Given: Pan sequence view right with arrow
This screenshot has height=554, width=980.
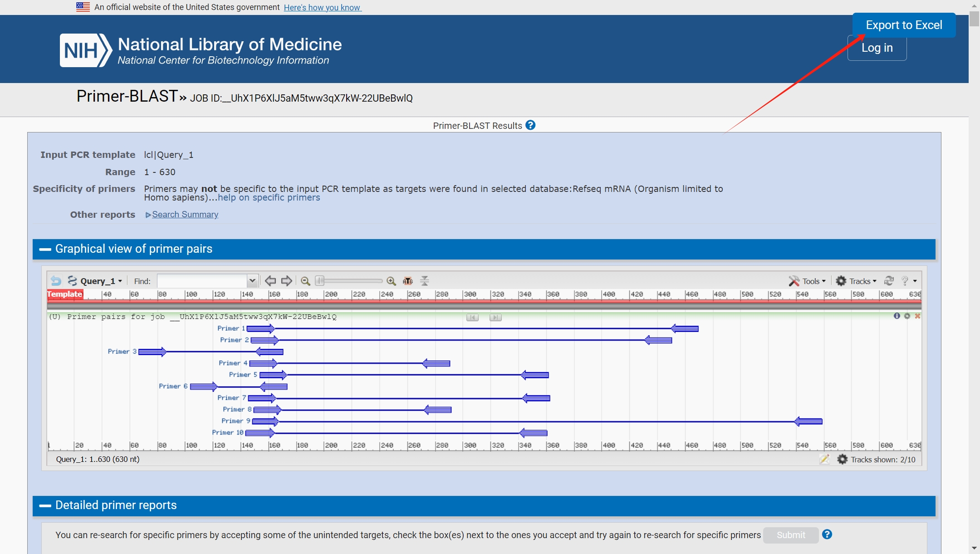Looking at the screenshot, I should (x=286, y=281).
